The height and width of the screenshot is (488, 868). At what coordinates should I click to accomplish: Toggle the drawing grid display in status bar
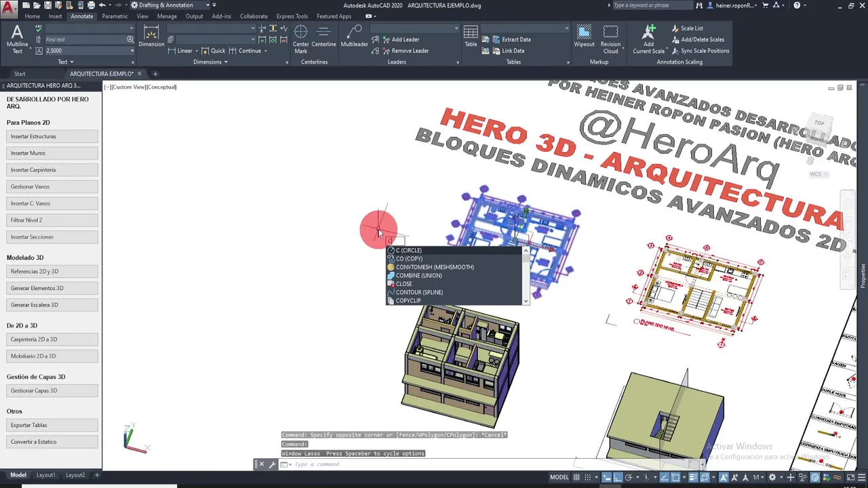[x=576, y=477]
